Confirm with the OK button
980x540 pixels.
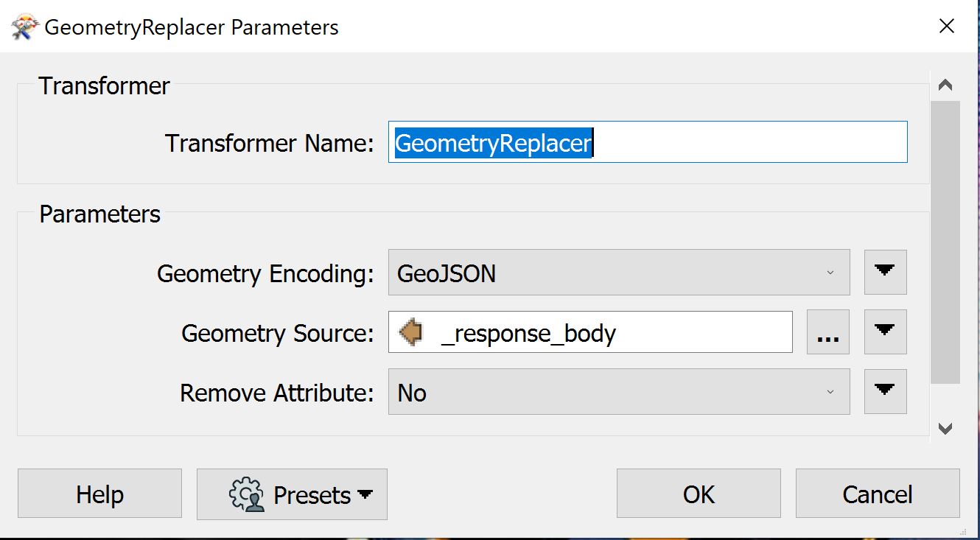tap(699, 494)
